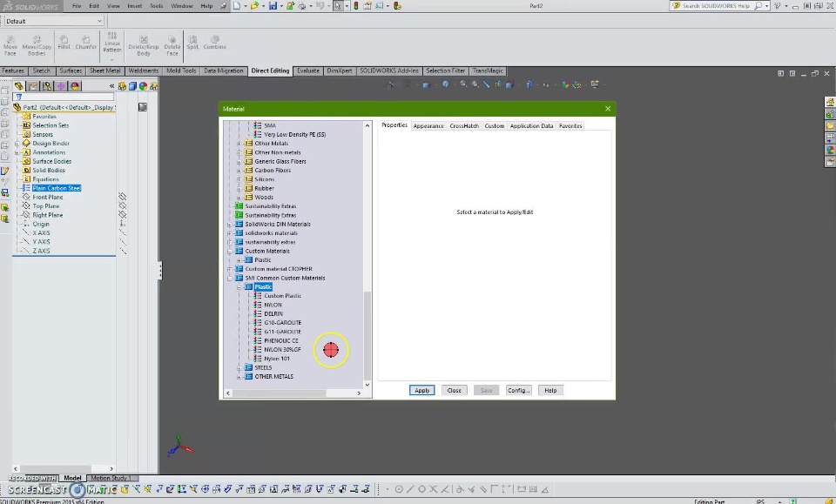This screenshot has height=504, width=836.
Task: Switch to the Motion Study 1 tab
Action: click(x=111, y=478)
